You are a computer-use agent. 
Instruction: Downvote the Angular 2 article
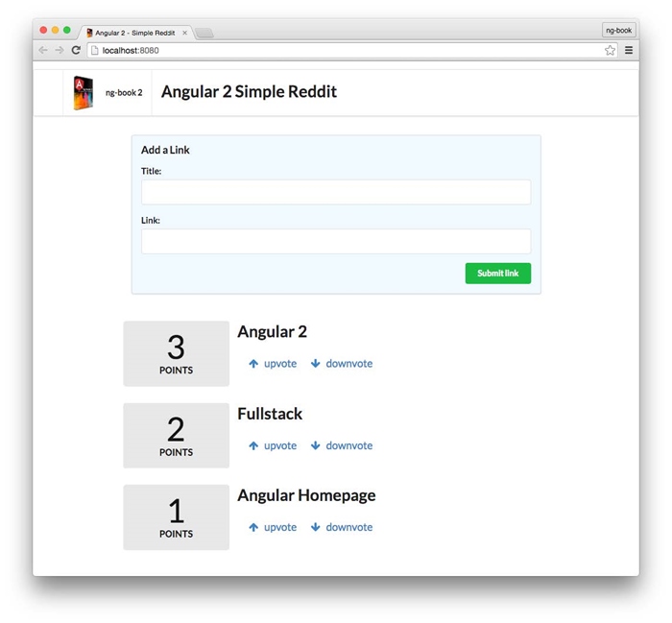[x=342, y=364]
